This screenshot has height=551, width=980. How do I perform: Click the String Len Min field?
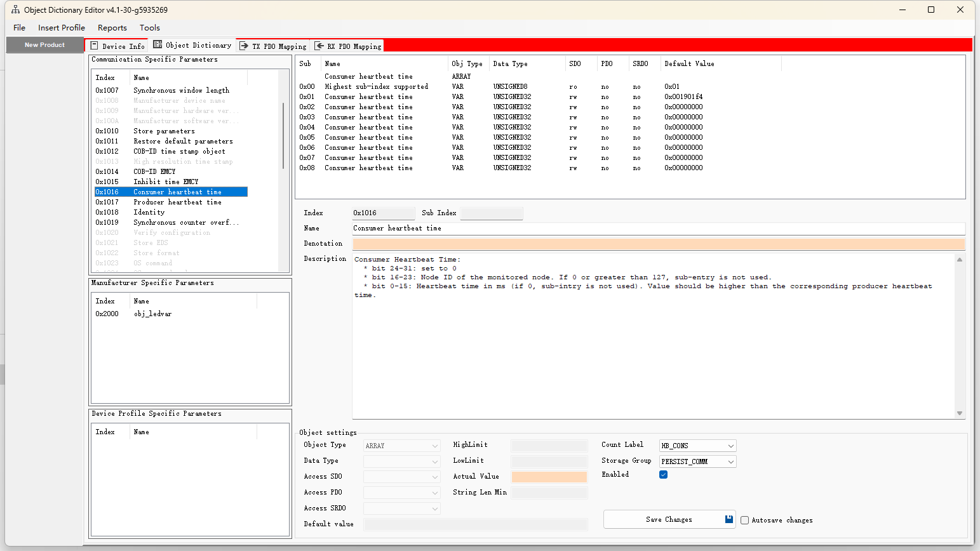(549, 493)
